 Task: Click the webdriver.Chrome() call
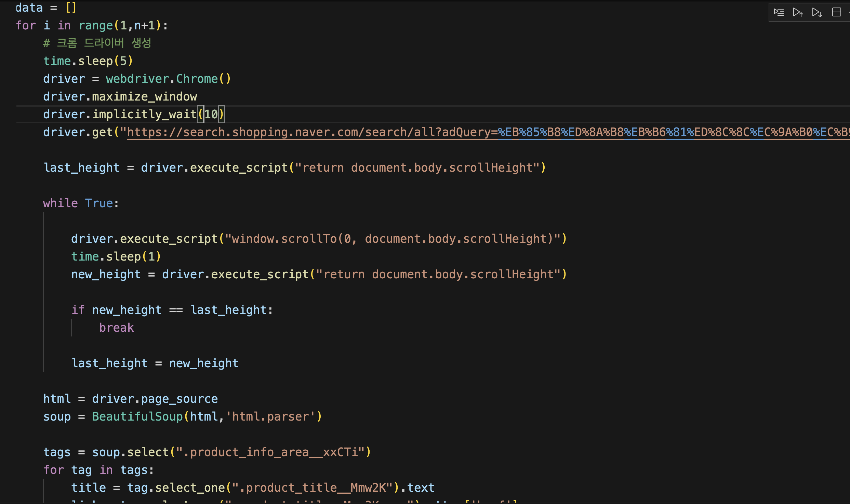tap(168, 79)
